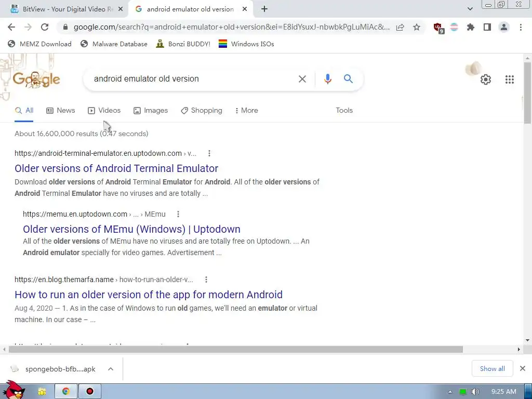
Task: Select the Videos results tab
Action: pyautogui.click(x=104, y=110)
